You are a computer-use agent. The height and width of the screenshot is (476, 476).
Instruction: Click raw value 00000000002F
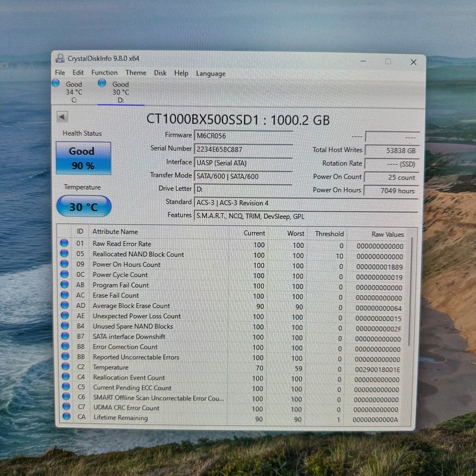[378, 328]
